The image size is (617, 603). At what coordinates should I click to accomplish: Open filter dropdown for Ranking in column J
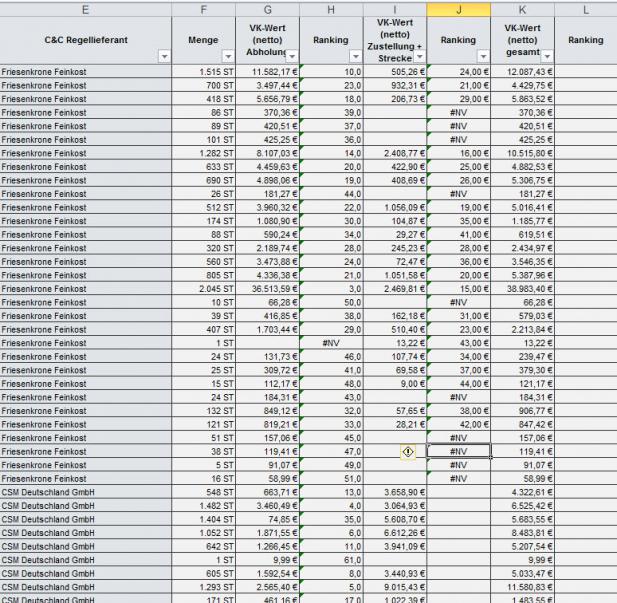tap(483, 57)
